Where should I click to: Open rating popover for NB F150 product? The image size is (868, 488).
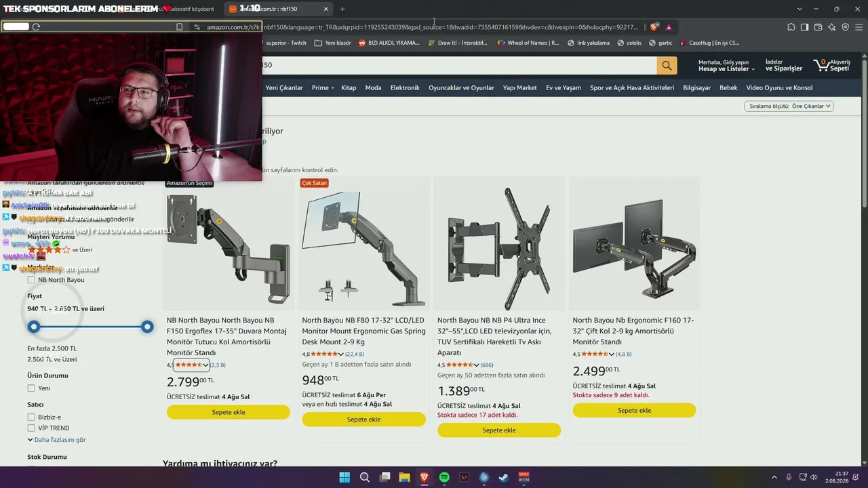[x=192, y=365]
